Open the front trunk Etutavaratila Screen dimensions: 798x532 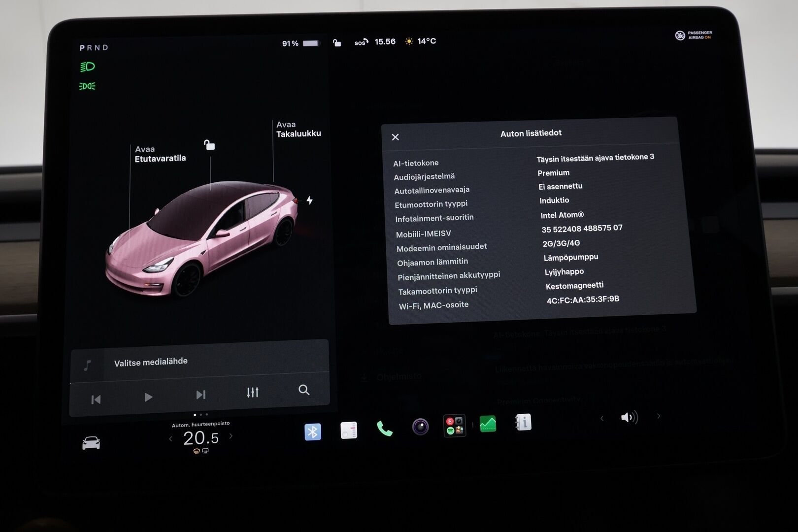(x=160, y=154)
